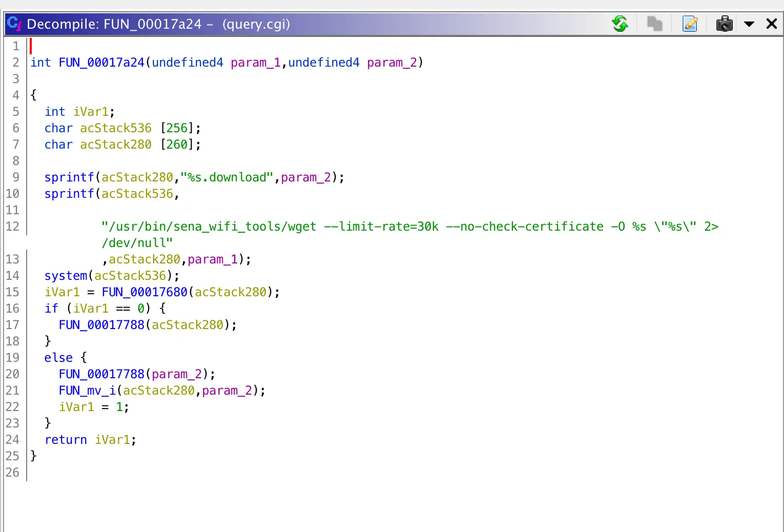
Task: Click function name FUN_00017a24 in signature
Action: tap(101, 63)
